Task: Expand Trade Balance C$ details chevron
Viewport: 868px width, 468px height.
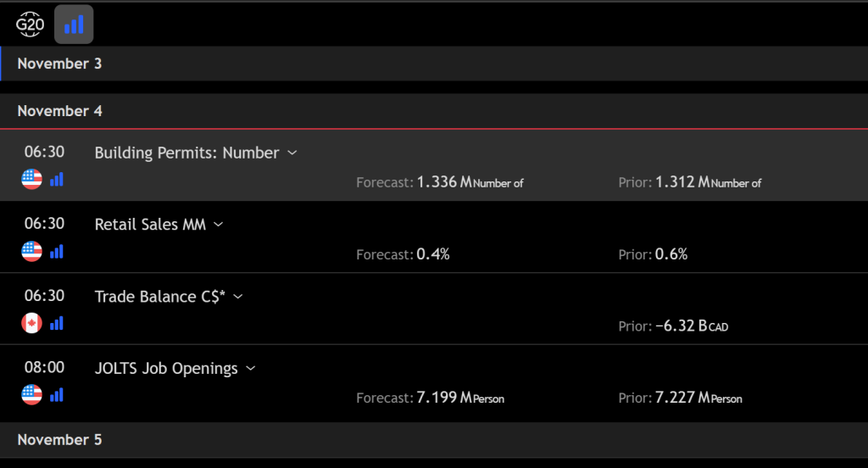Action: pyautogui.click(x=238, y=297)
